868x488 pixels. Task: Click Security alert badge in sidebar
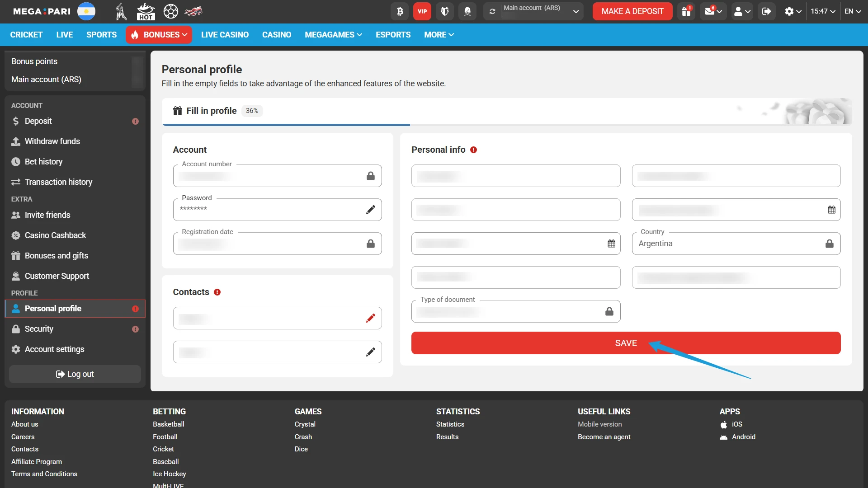coord(135,329)
